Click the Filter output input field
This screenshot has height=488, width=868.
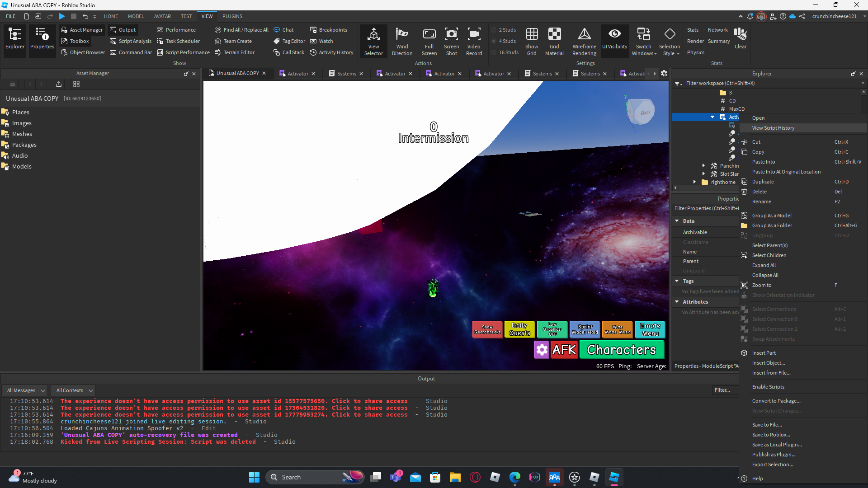tap(725, 390)
